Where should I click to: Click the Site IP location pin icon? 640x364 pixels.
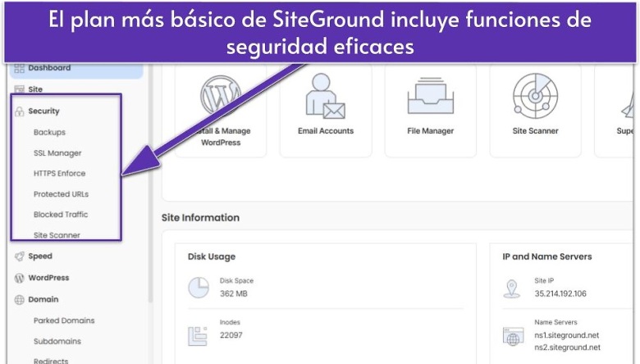512,289
